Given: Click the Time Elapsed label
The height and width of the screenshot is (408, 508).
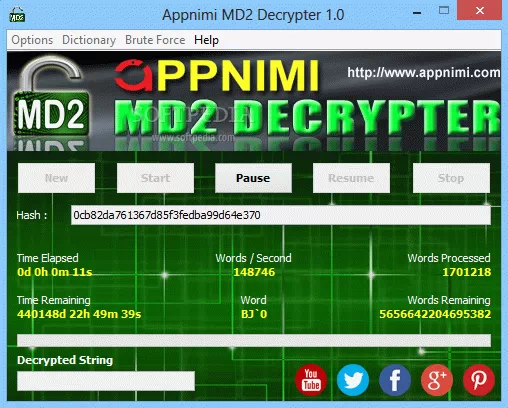Looking at the screenshot, I should pos(48,258).
